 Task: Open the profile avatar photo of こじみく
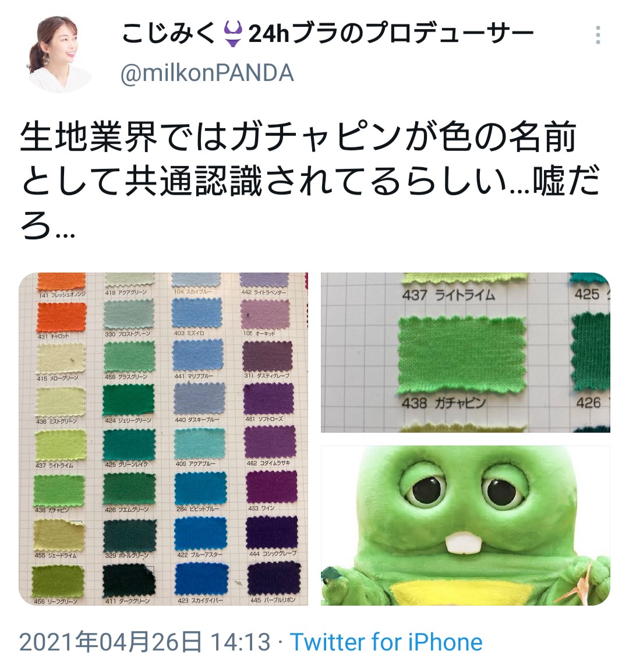pos(59,55)
